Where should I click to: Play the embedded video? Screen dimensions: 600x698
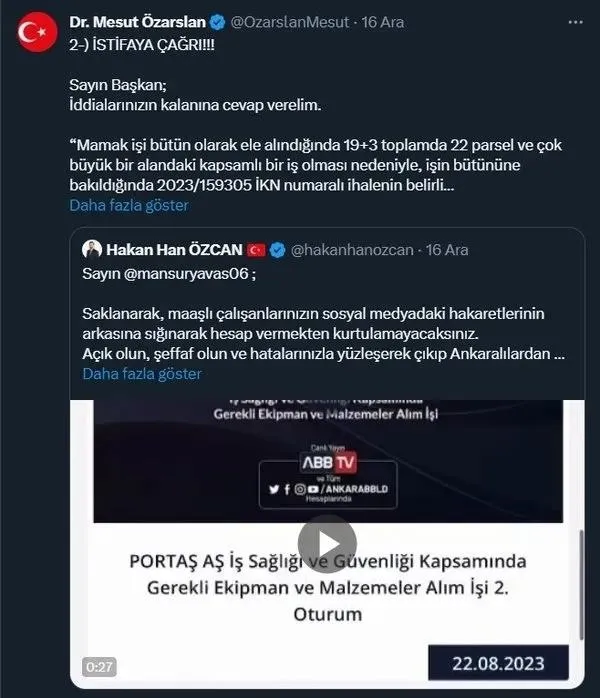326,545
